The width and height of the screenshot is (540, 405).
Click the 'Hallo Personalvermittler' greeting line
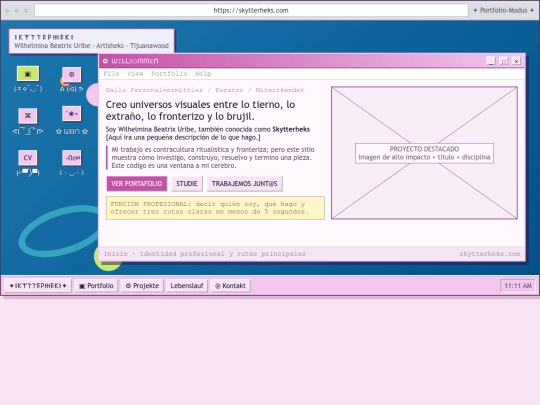point(205,90)
